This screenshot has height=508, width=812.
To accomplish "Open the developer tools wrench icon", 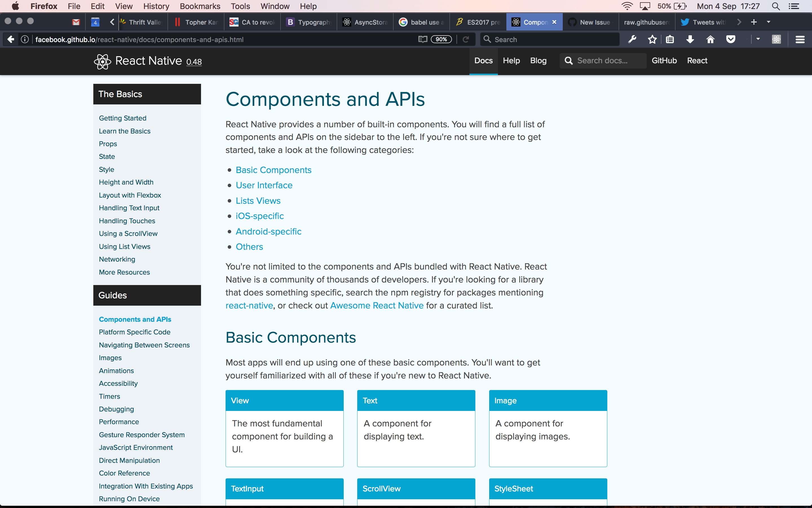I will pos(632,39).
